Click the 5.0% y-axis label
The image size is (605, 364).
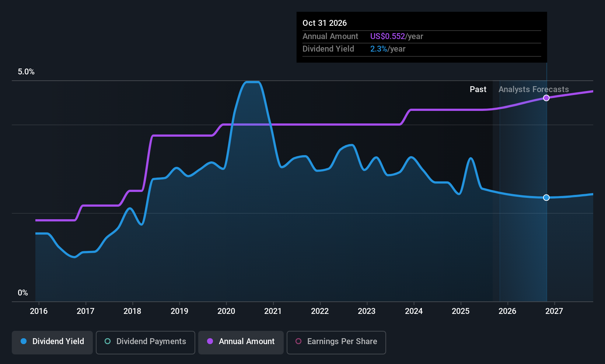[x=26, y=72]
